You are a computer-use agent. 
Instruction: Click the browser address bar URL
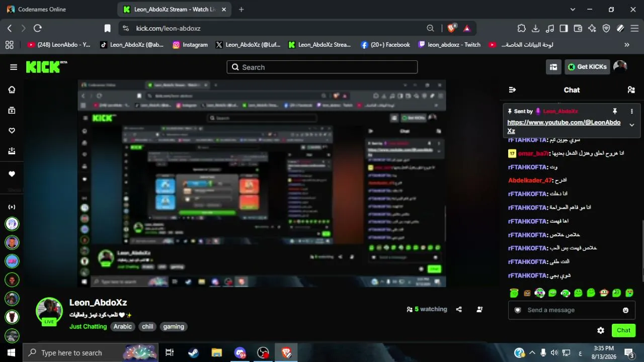point(169,28)
